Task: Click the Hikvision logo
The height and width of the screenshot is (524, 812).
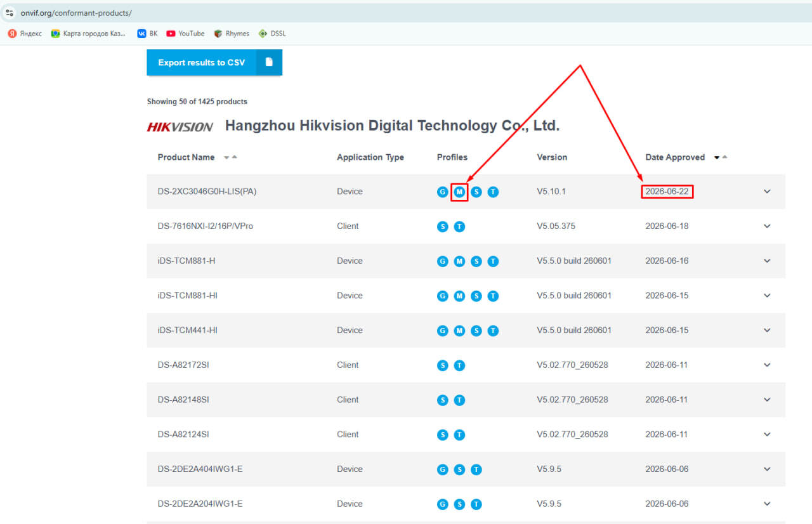Action: 180,127
